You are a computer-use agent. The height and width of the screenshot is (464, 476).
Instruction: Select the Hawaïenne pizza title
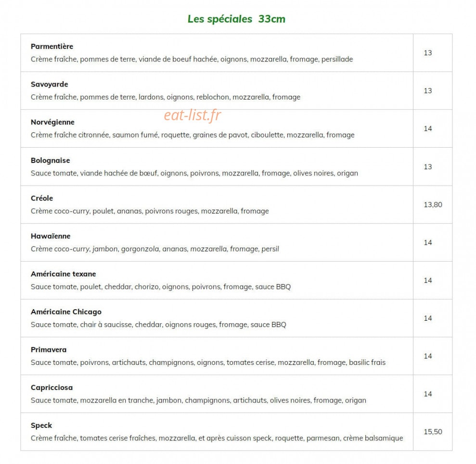tap(51, 236)
